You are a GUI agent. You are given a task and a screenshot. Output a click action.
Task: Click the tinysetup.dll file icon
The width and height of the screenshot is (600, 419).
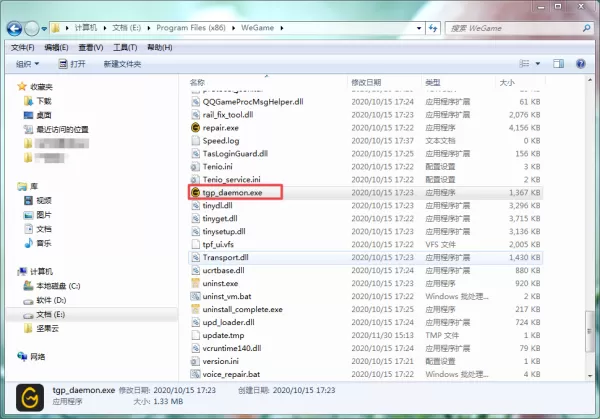coord(195,232)
